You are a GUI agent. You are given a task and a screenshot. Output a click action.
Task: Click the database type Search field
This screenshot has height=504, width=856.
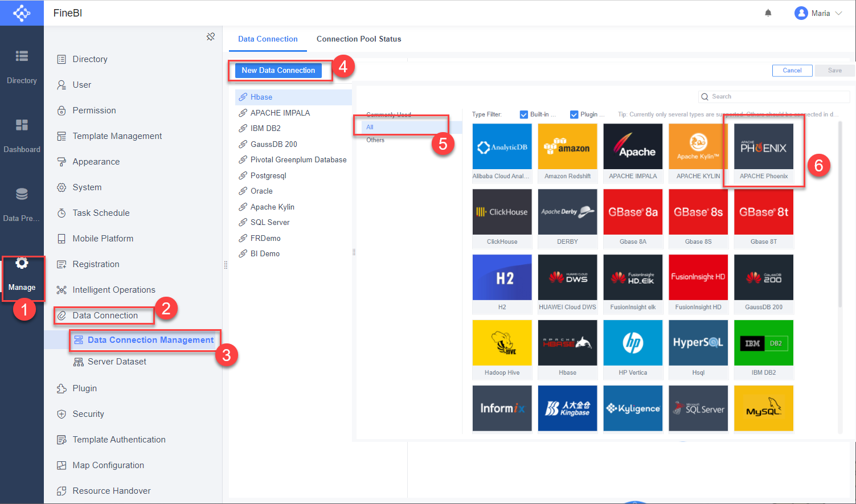(774, 97)
